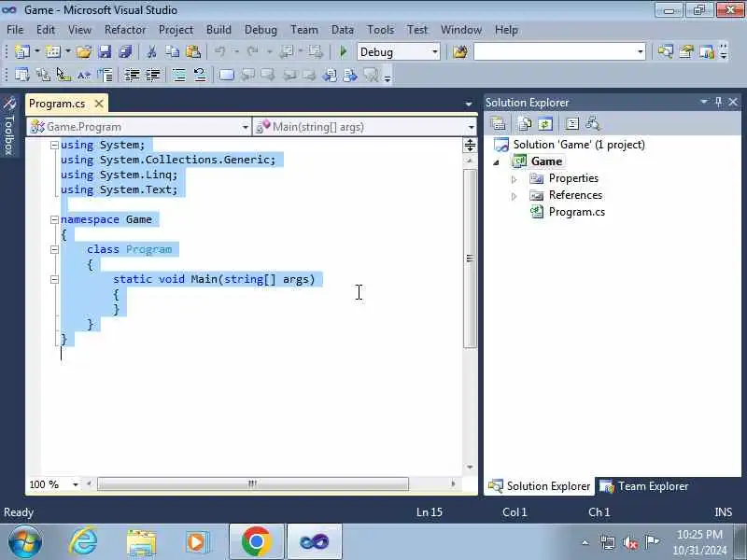Collapse the static void Main method block

click(x=54, y=279)
